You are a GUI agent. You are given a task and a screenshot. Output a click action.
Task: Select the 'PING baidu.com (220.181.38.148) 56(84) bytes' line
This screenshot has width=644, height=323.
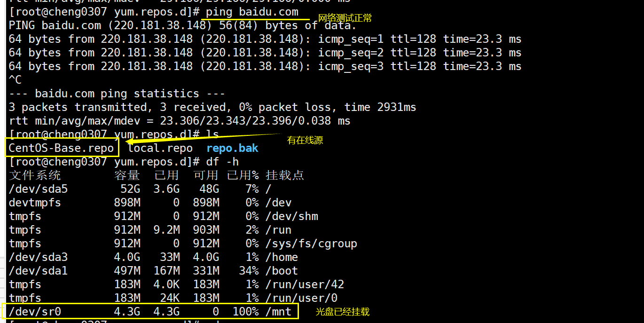pos(182,25)
